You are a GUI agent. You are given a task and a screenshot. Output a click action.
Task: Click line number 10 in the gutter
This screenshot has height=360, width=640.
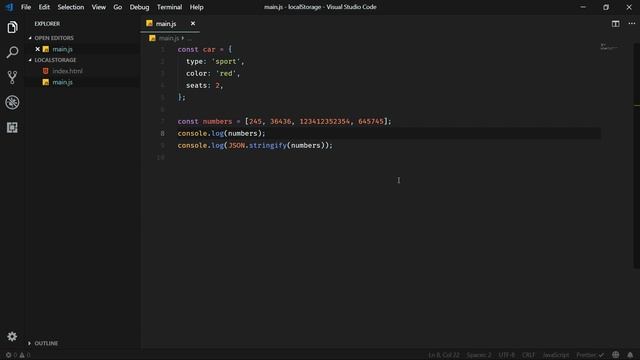(x=161, y=157)
